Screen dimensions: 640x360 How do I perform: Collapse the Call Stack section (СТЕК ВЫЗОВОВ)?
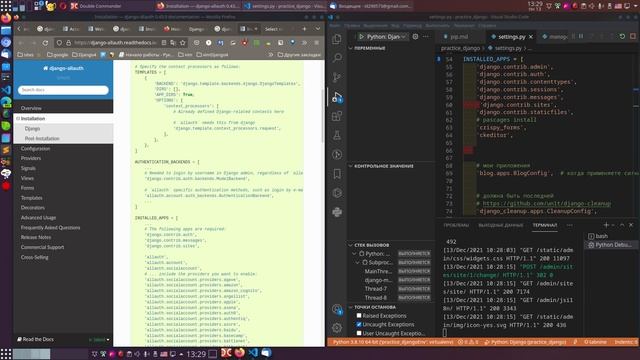(x=371, y=245)
